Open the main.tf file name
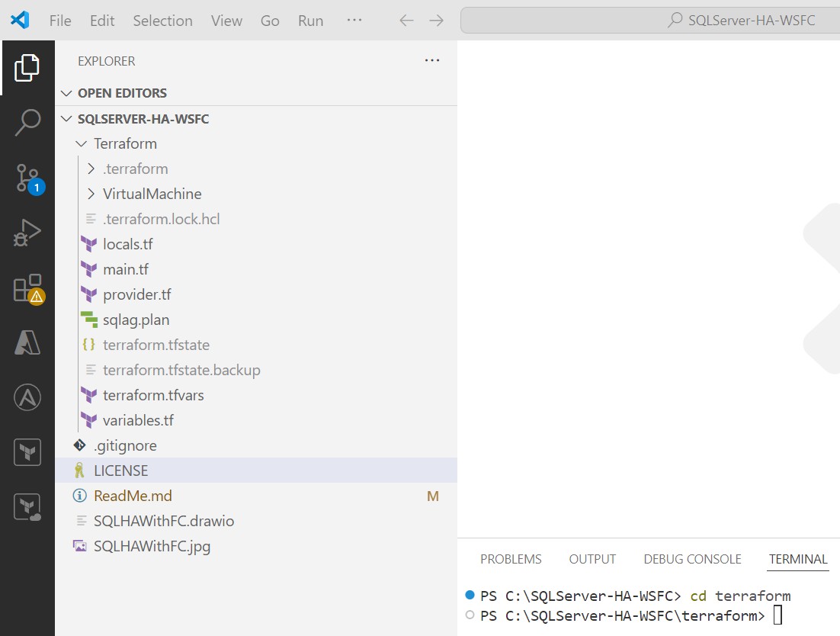 (125, 269)
